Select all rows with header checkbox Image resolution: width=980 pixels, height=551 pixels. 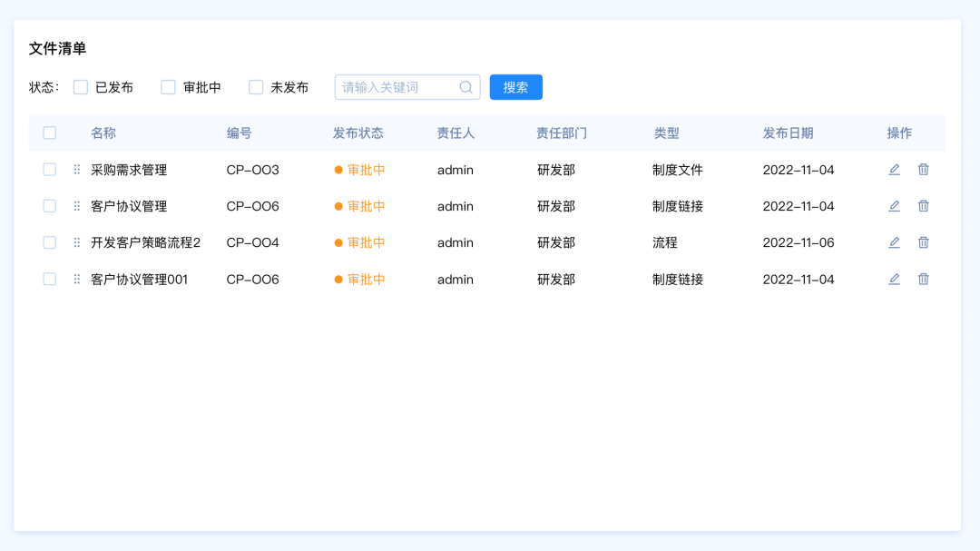coord(50,133)
